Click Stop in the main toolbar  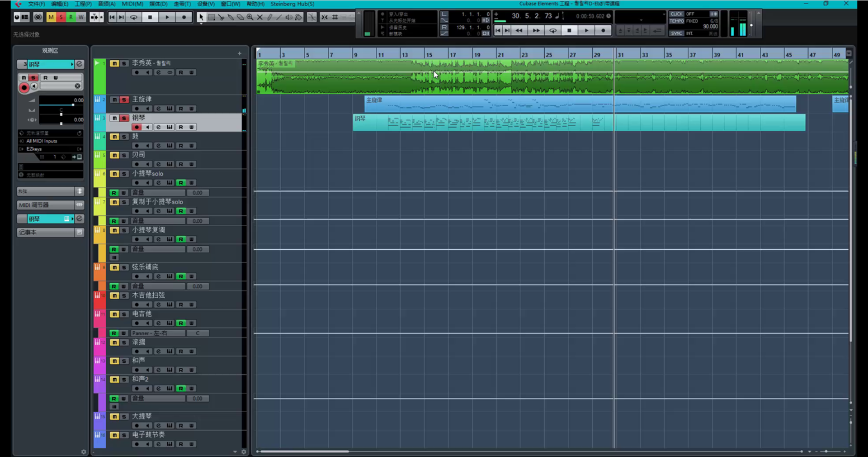[150, 17]
